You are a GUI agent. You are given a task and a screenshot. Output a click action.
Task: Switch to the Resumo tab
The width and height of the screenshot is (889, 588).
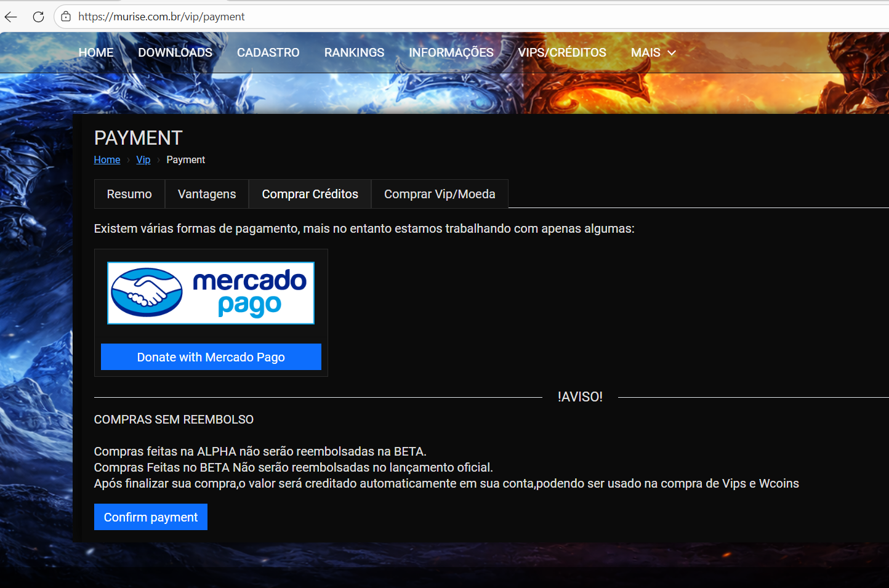click(x=129, y=194)
